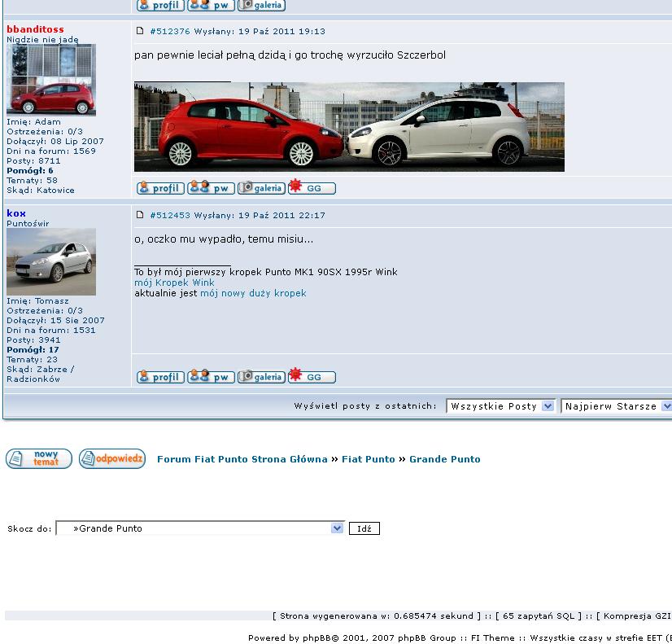Screen dimensions: 672x644
Task: Open the 'Skocz do' Grande Punto dropdown
Action: coord(200,528)
